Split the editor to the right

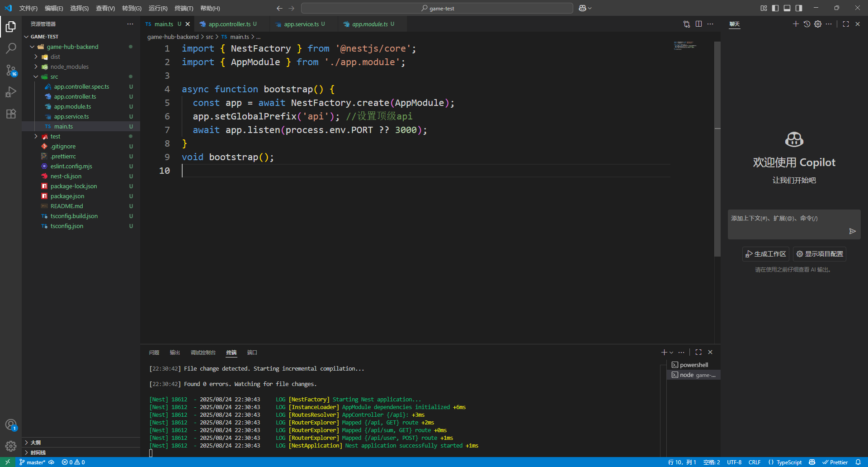pos(699,24)
